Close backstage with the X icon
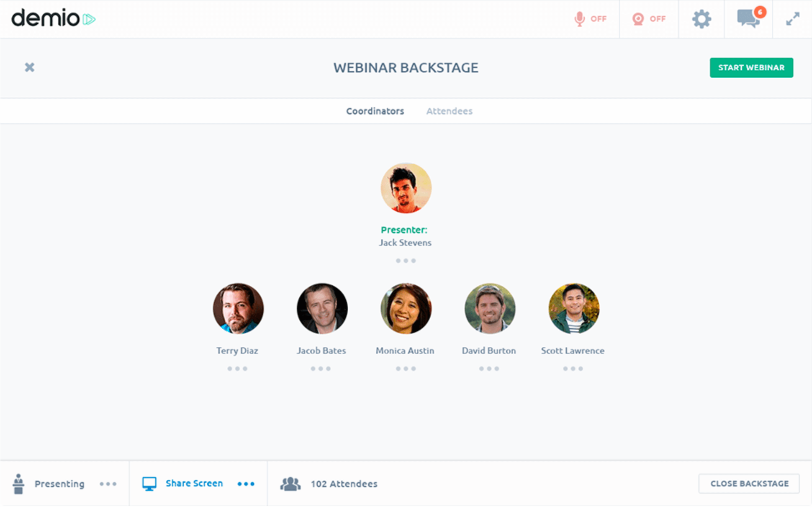 point(29,67)
